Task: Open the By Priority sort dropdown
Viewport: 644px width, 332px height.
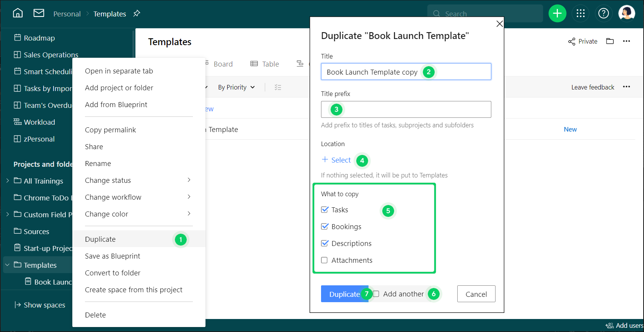Action: coord(236,87)
